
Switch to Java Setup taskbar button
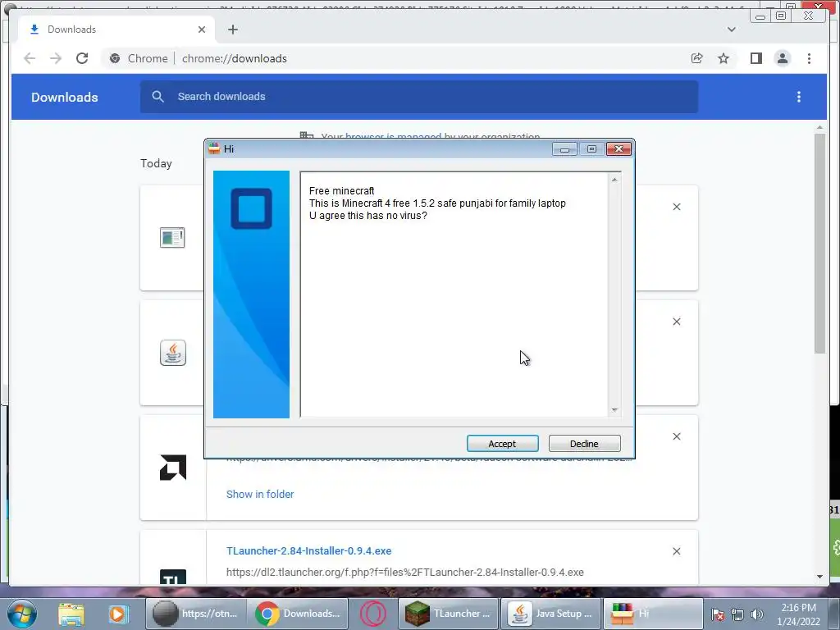[x=550, y=614]
